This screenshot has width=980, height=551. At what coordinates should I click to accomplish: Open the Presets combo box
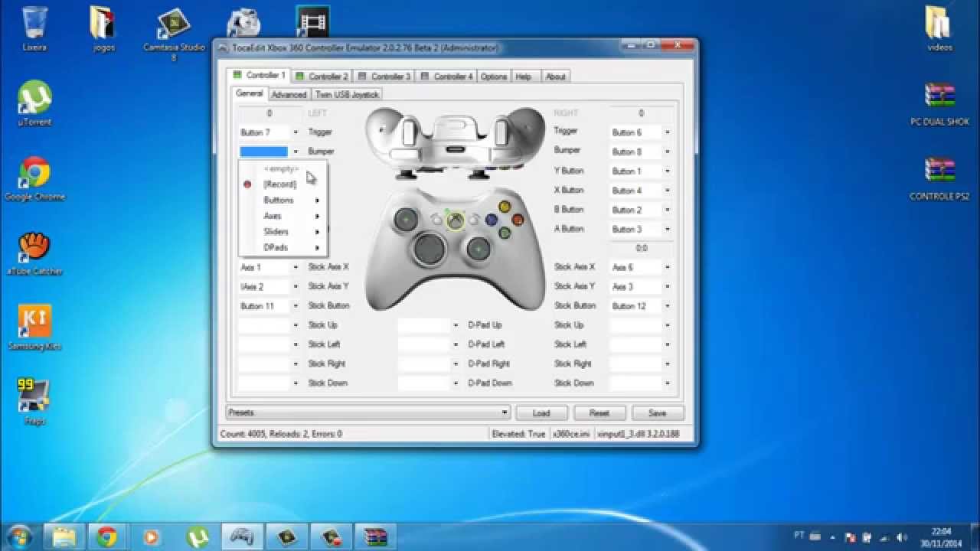pyautogui.click(x=368, y=412)
